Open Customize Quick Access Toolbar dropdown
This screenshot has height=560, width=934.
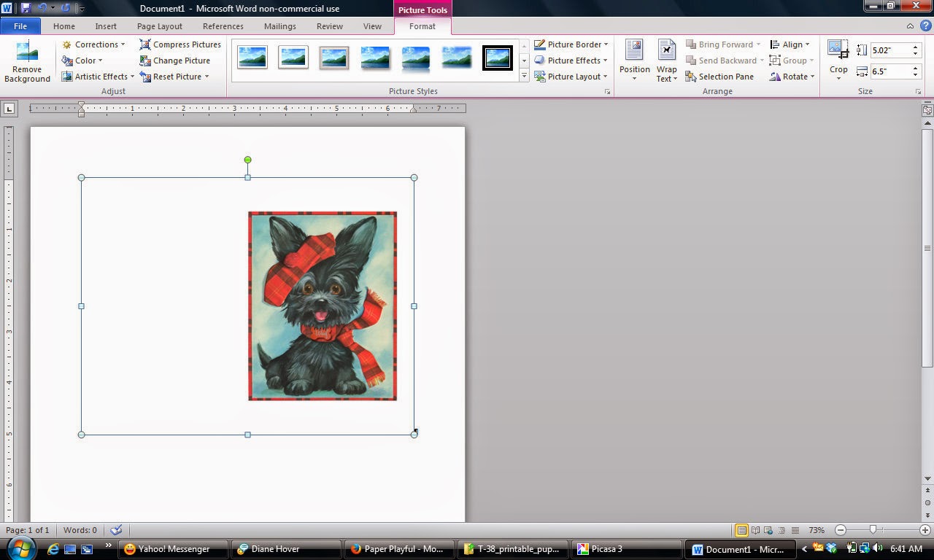[x=81, y=9]
